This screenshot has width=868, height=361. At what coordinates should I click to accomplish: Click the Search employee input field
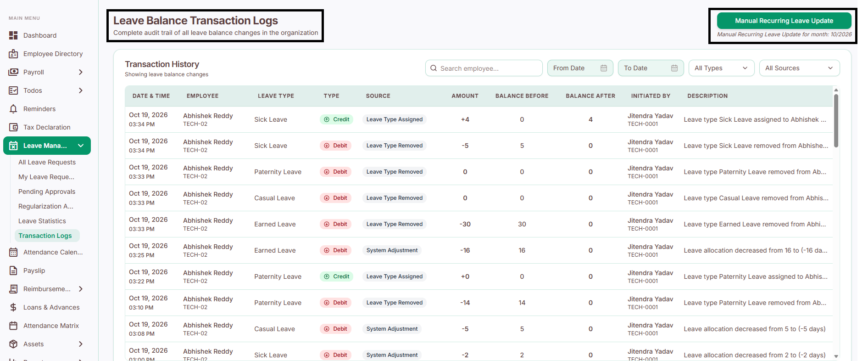pos(484,68)
